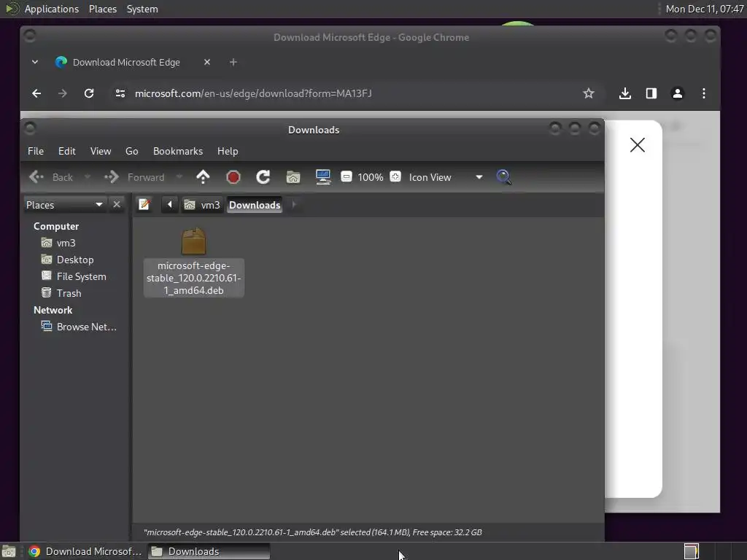The image size is (747, 560).
Task: Click the date and time clock
Action: pos(704,9)
